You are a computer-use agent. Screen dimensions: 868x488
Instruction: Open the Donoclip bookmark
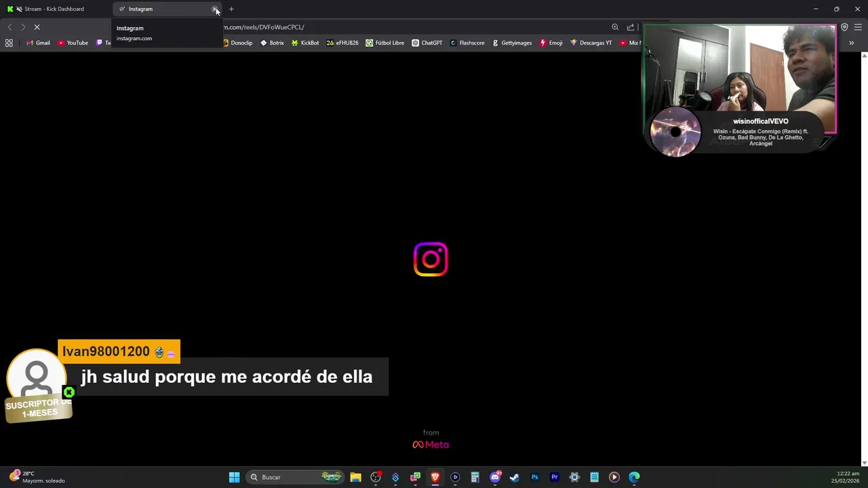pos(237,43)
